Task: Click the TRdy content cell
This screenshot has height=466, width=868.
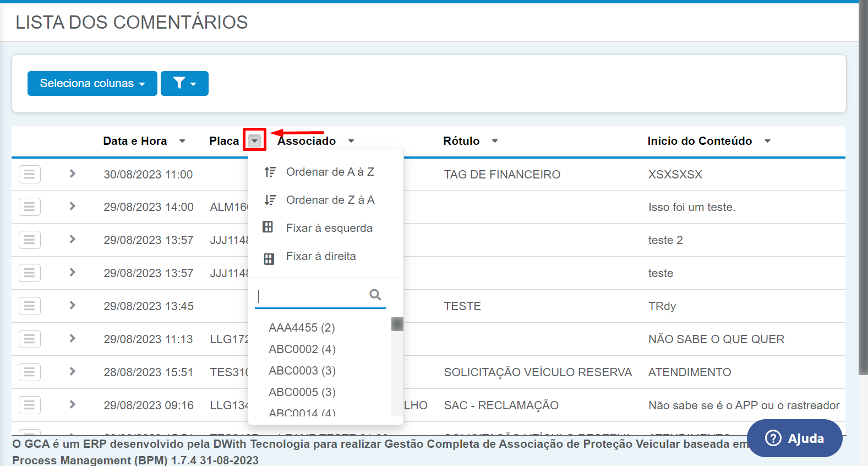Action: (662, 306)
